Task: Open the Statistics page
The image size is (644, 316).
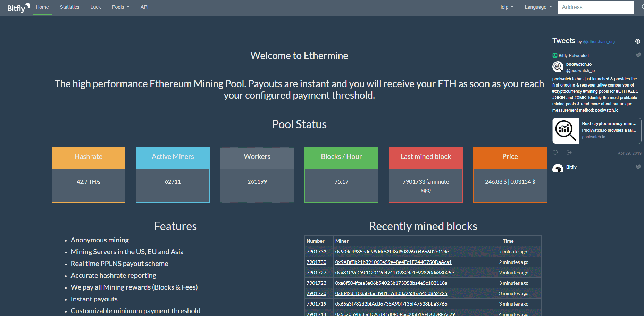Action: pos(69,7)
